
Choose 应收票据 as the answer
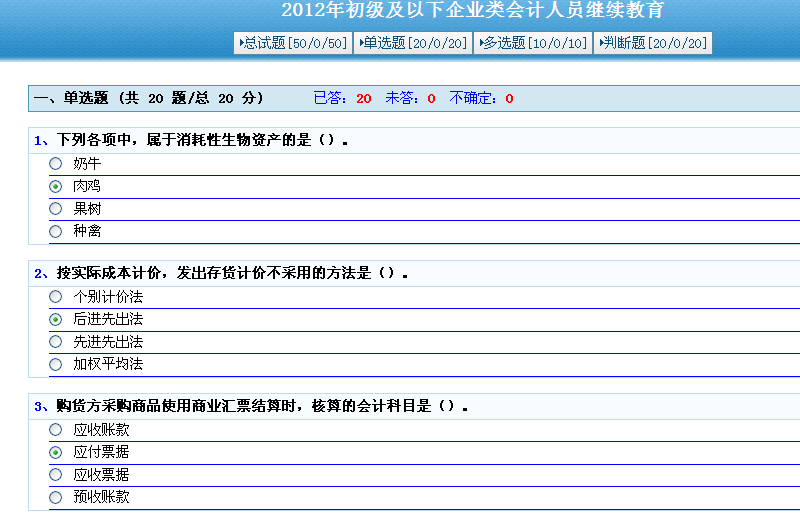click(56, 475)
